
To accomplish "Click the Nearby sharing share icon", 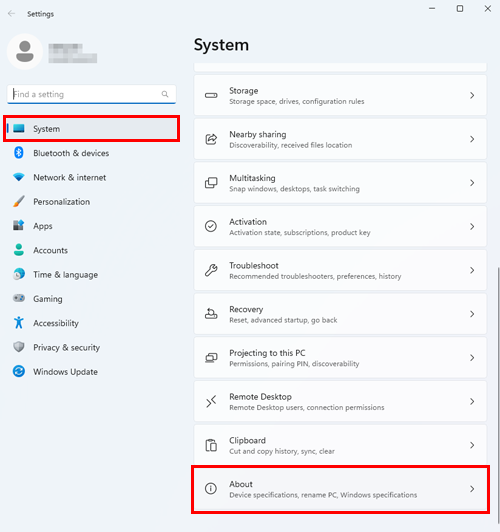I will pyautogui.click(x=211, y=139).
